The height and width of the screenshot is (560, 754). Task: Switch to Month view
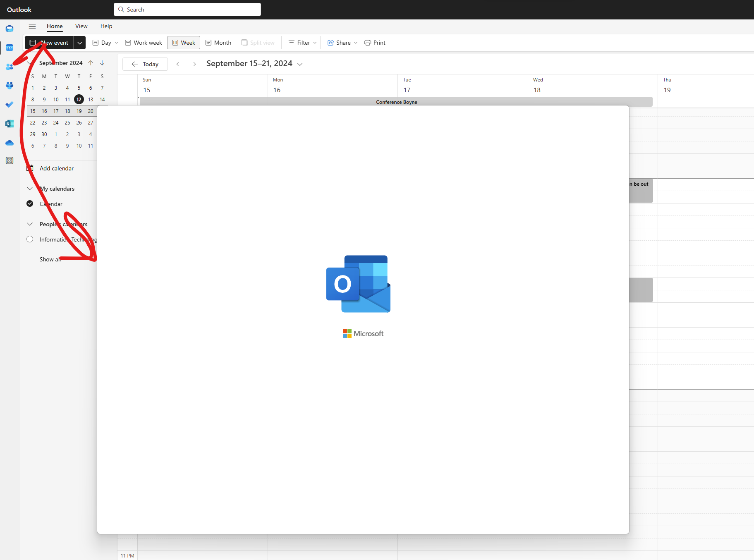218,43
